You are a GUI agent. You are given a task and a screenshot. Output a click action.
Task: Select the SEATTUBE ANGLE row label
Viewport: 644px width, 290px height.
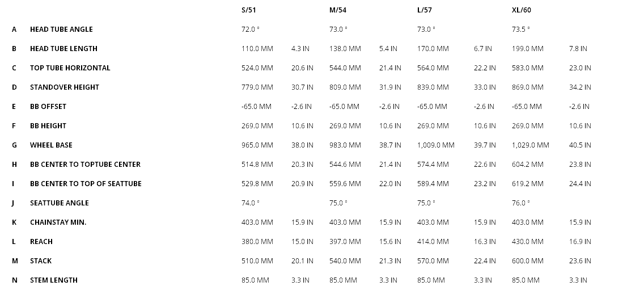click(59, 203)
